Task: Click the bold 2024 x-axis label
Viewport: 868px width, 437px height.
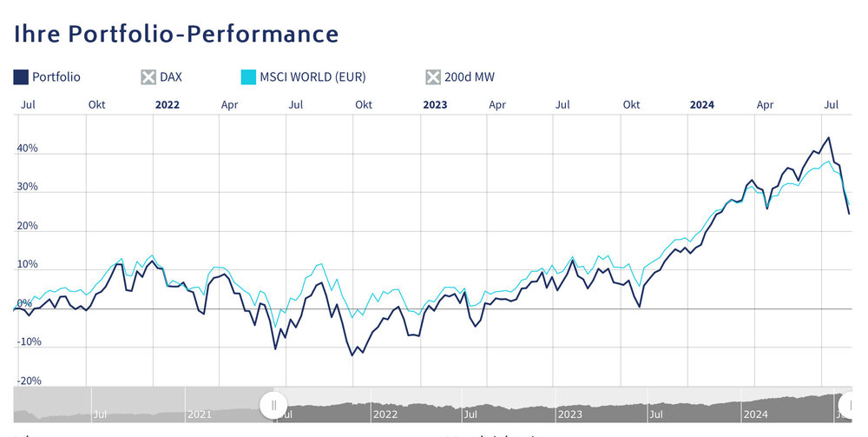Action: (x=701, y=105)
